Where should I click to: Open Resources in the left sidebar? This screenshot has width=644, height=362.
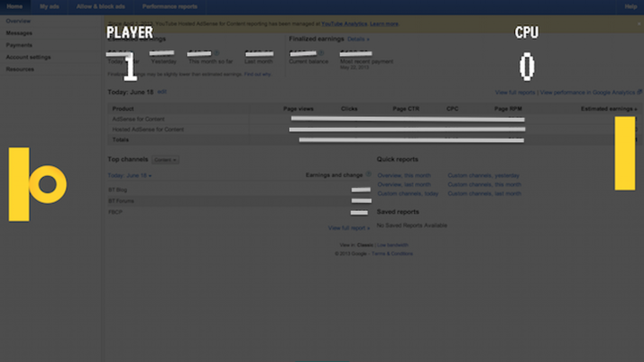click(21, 69)
